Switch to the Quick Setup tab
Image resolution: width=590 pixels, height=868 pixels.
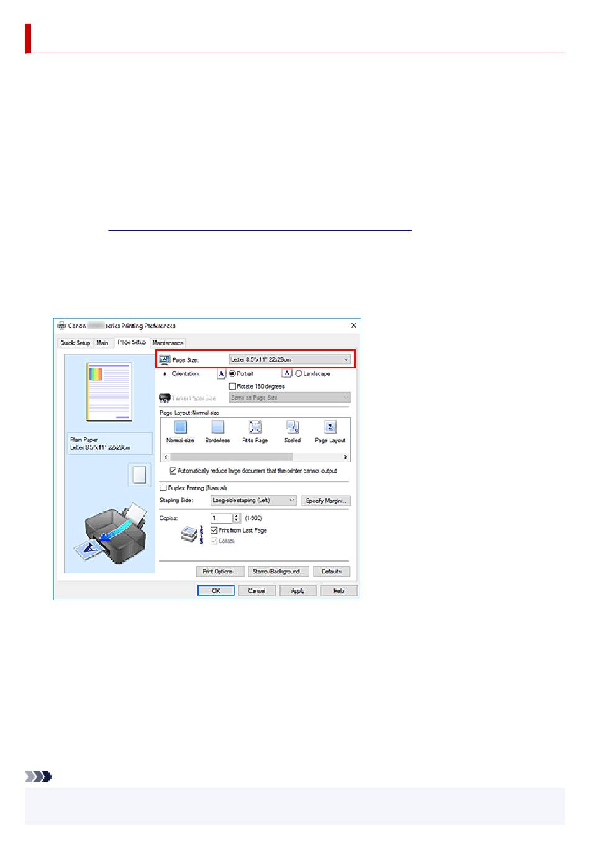point(75,343)
